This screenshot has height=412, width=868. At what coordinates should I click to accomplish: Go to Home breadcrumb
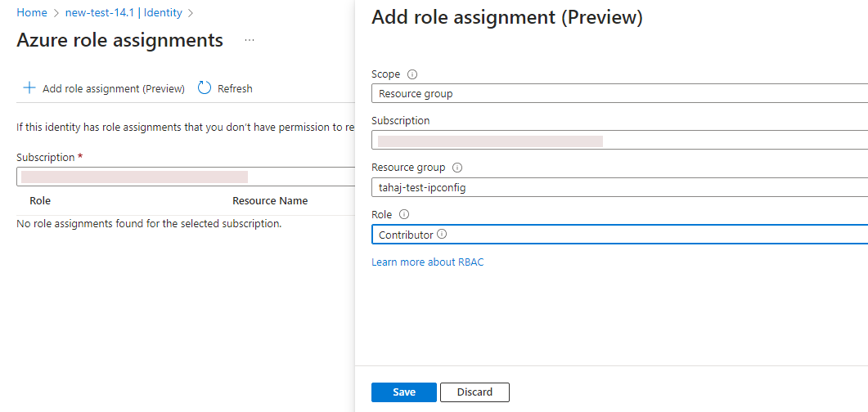point(32,13)
